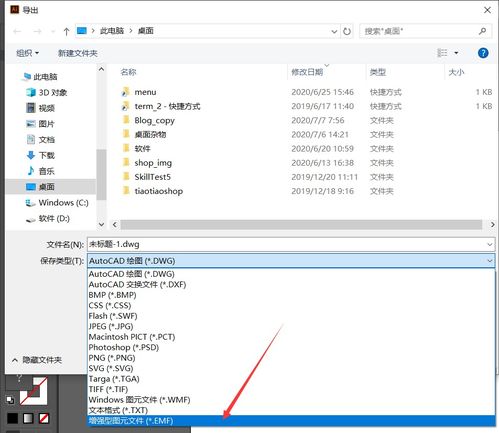Click the Forward navigation arrow
The height and width of the screenshot is (433, 499).
tap(38, 31)
